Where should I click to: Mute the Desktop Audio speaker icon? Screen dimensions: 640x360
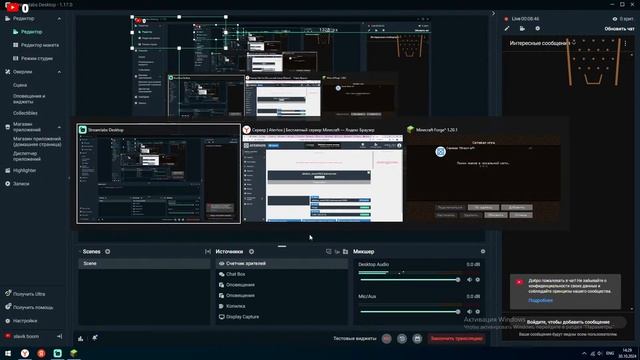click(x=469, y=280)
